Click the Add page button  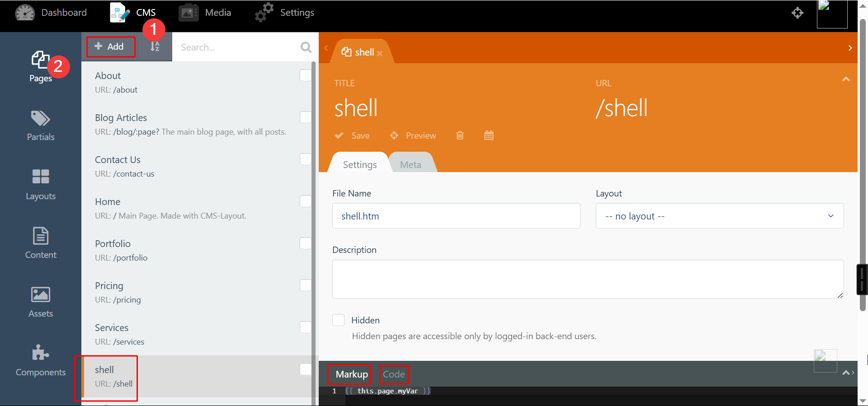click(x=110, y=47)
